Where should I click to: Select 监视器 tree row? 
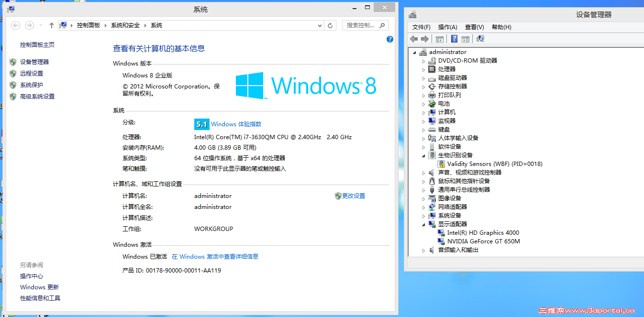click(x=446, y=121)
